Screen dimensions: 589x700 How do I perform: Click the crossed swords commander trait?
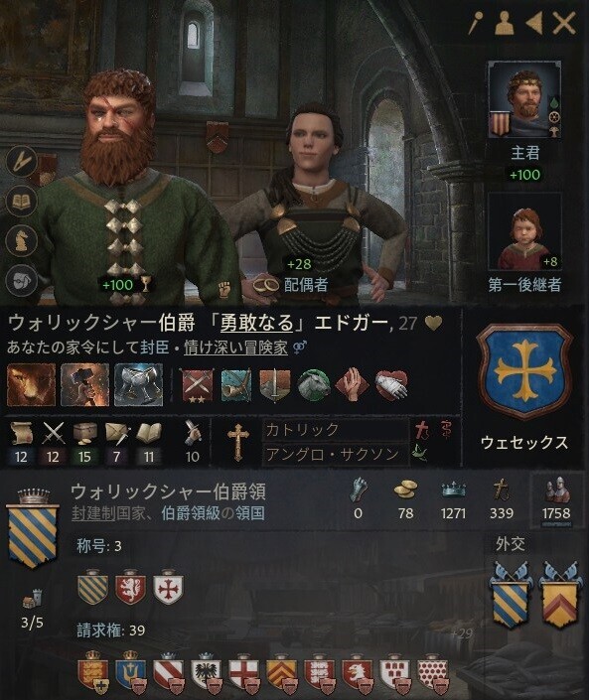point(197,385)
